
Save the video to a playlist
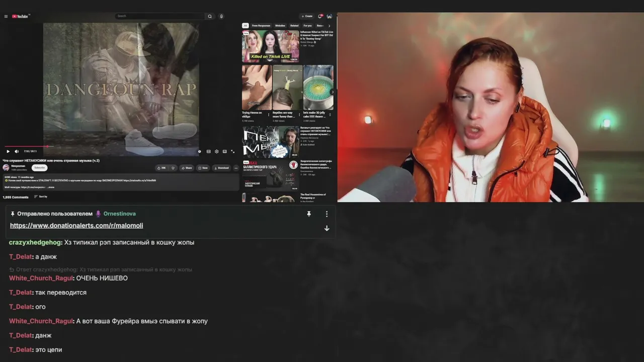[203, 168]
